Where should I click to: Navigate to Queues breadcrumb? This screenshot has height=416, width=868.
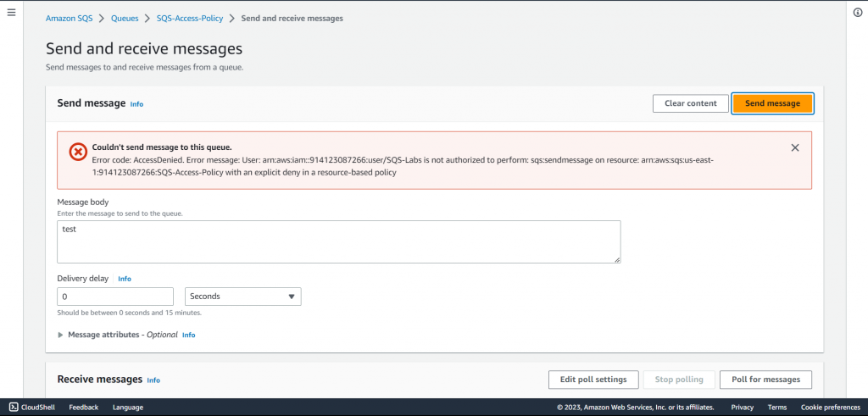pyautogui.click(x=125, y=18)
